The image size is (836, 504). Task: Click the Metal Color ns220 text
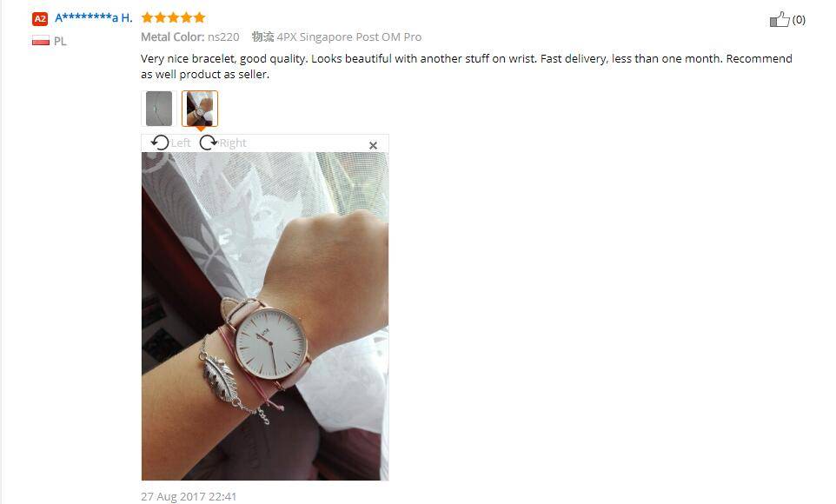coord(189,36)
